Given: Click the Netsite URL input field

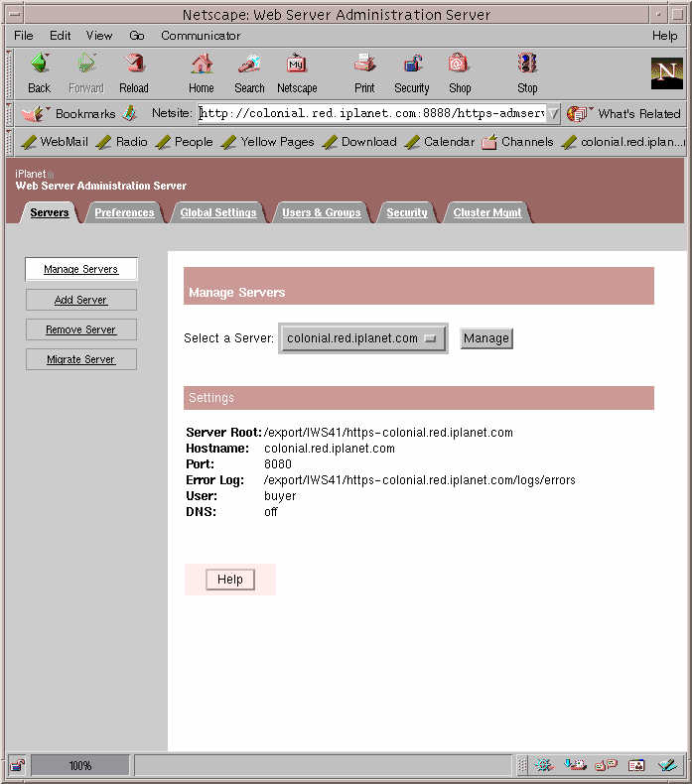Looking at the screenshot, I should click(x=371, y=114).
